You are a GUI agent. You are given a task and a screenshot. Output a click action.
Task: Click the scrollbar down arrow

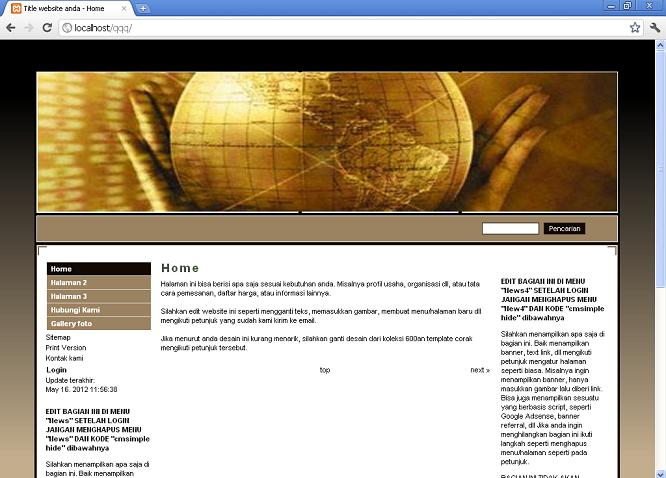click(660, 473)
